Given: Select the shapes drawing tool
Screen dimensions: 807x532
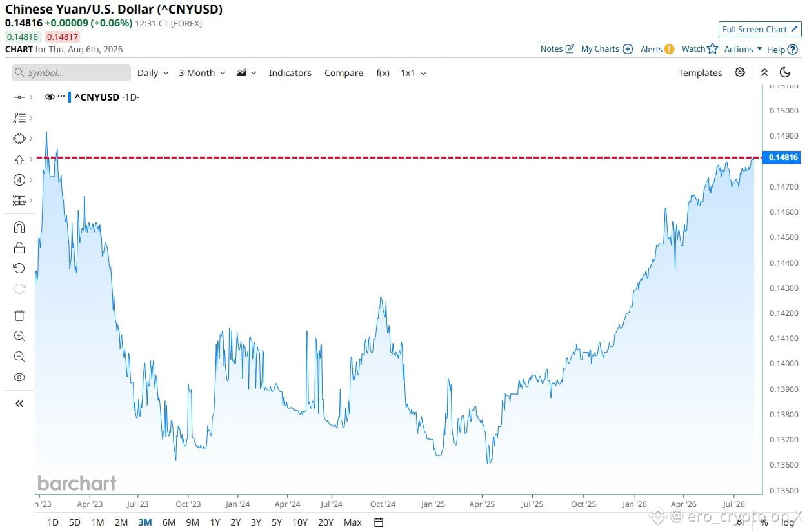Looking at the screenshot, I should coord(19,139).
